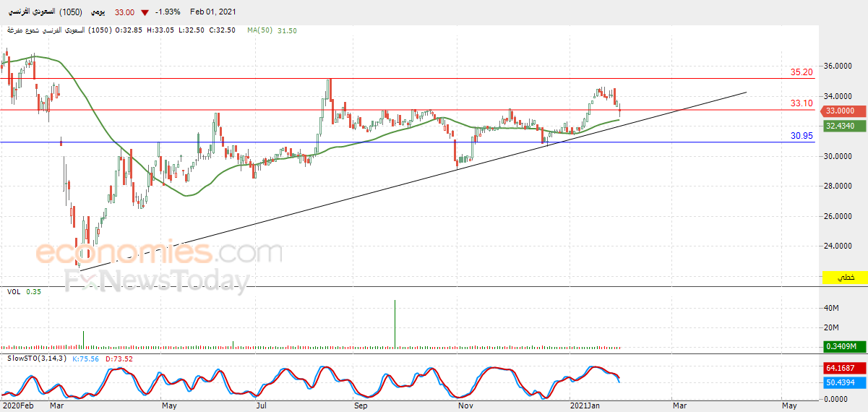Viewport: 868px width, 412px height.
Task: Click the stochastic D:73.52 value
Action: 118,358
